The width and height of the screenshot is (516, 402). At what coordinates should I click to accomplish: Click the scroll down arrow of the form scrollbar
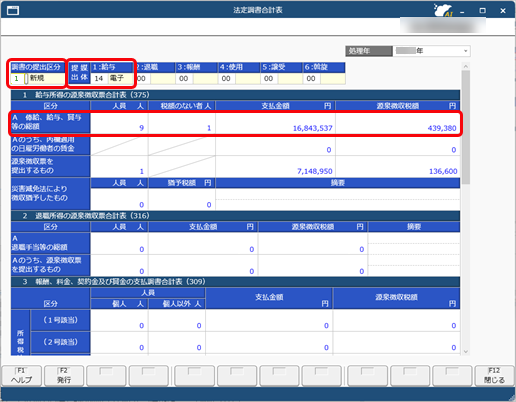[466, 352]
